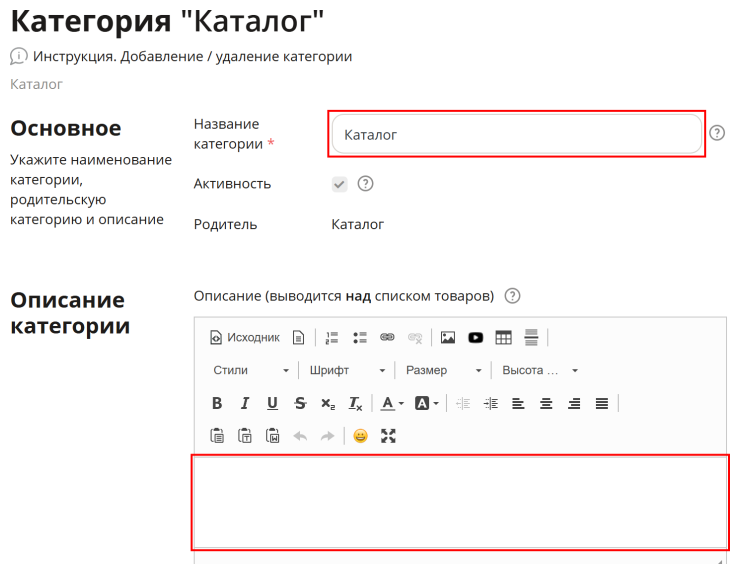The height and width of the screenshot is (574, 740).
Task: Paste from clipboard
Action: point(217,436)
